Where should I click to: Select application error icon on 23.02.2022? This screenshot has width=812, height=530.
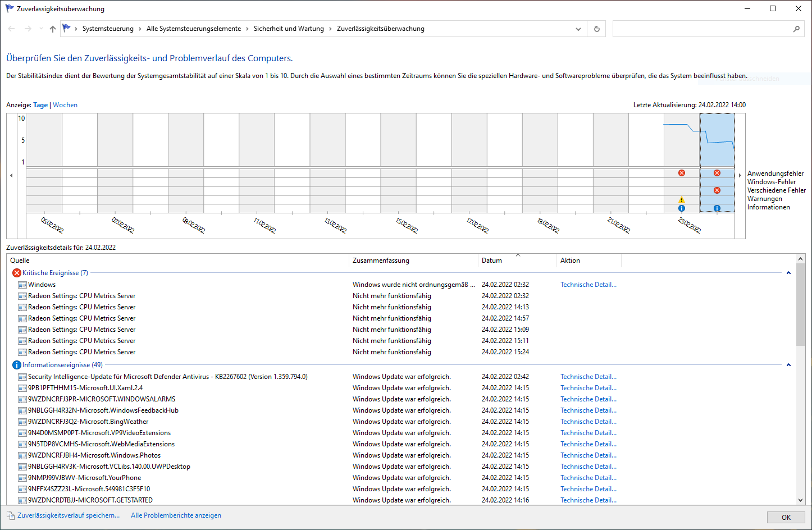tap(682, 173)
